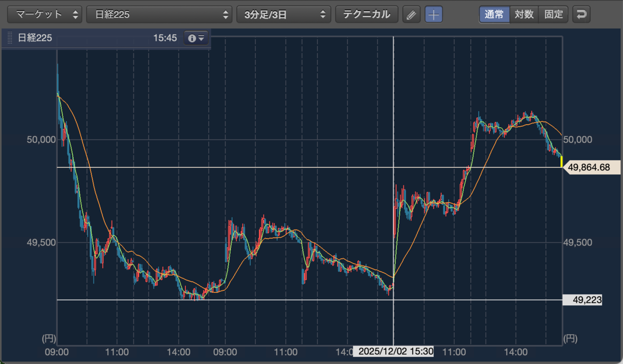Image resolution: width=623 pixels, height=364 pixels.
Task: Click the 15:45 timestamp in panel header
Action: [165, 38]
